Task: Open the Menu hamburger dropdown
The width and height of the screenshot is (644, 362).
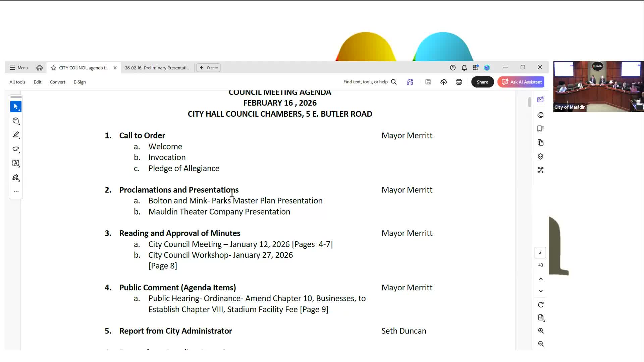Action: [x=19, y=68]
